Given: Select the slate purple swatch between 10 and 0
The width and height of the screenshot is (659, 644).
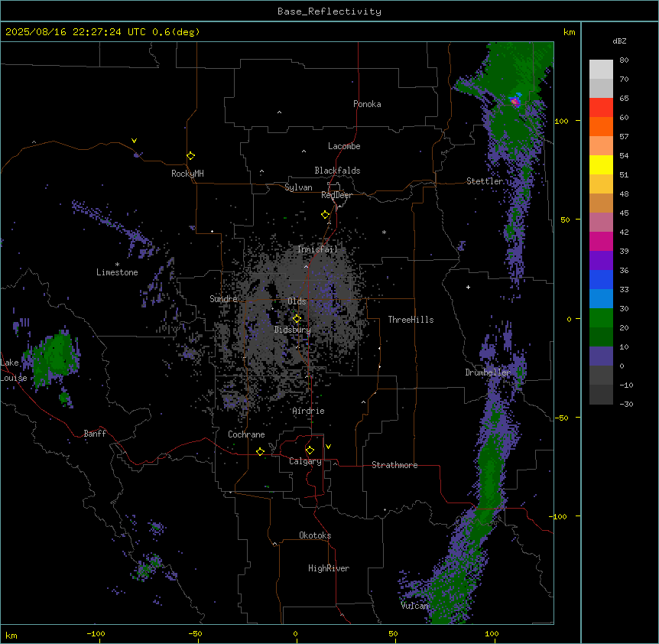Looking at the screenshot, I should point(601,356).
